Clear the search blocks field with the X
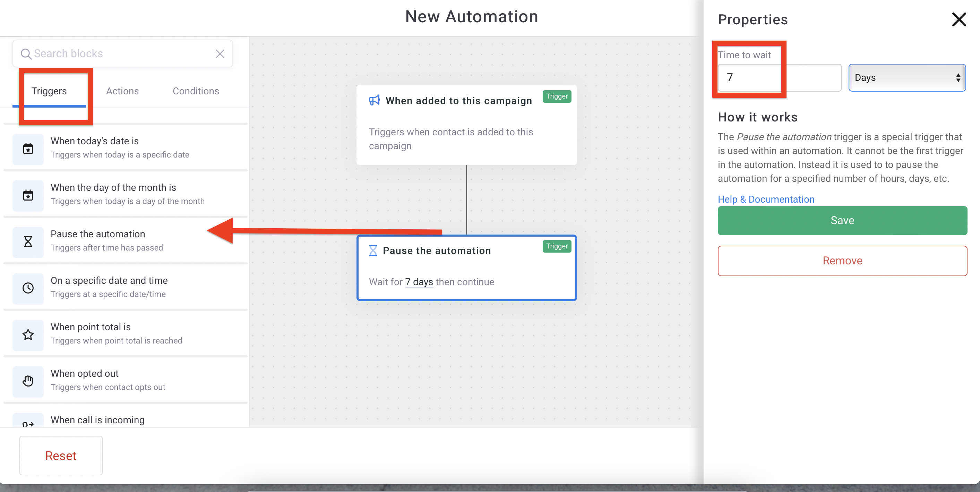980x492 pixels. click(x=220, y=54)
